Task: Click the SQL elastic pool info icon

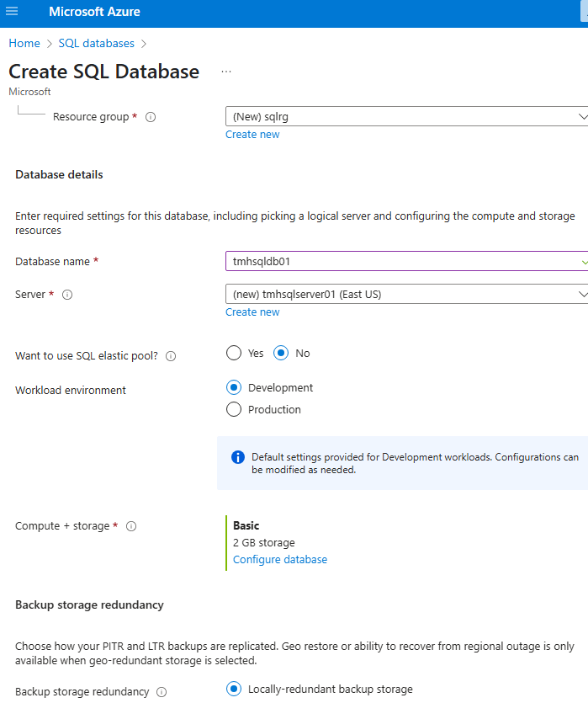Action: click(171, 356)
